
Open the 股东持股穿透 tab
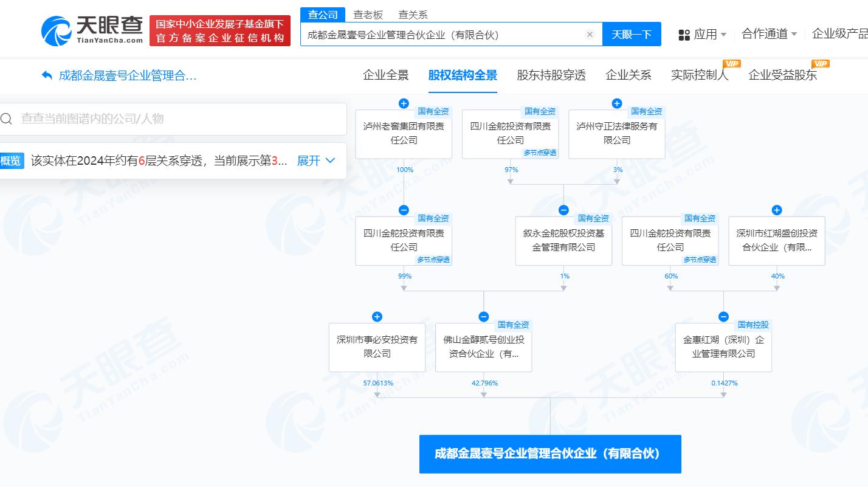coord(551,75)
